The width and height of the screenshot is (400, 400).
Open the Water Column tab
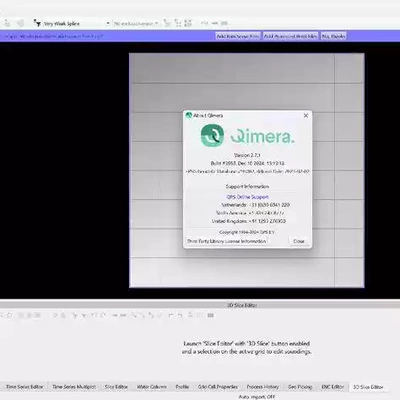click(152, 387)
